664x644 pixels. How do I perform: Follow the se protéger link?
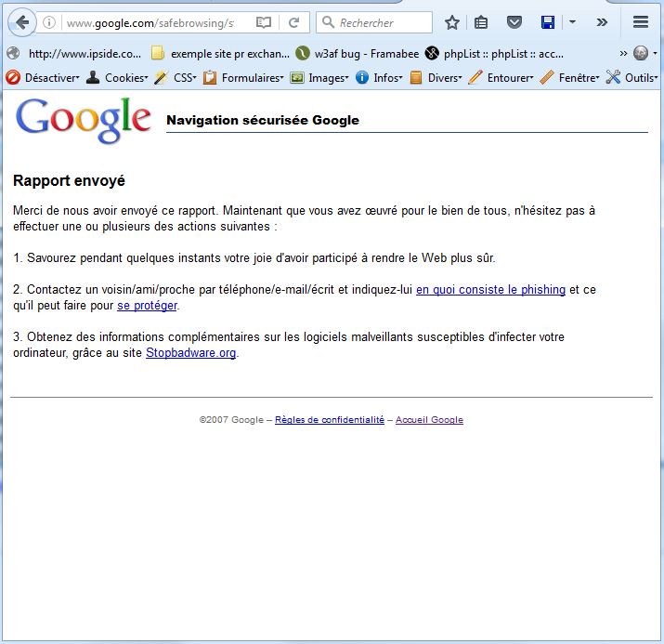pos(147,305)
